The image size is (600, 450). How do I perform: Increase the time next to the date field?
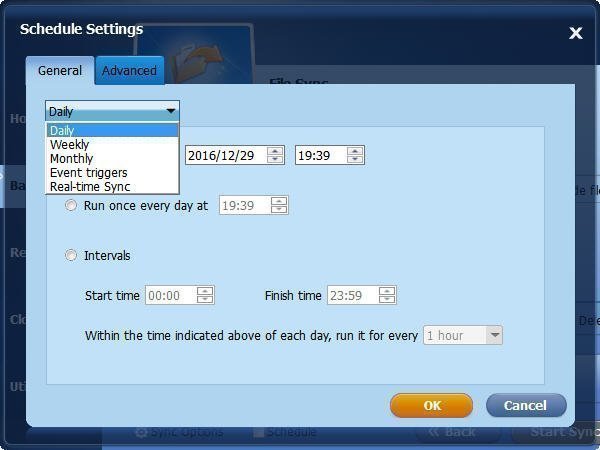coord(355,151)
